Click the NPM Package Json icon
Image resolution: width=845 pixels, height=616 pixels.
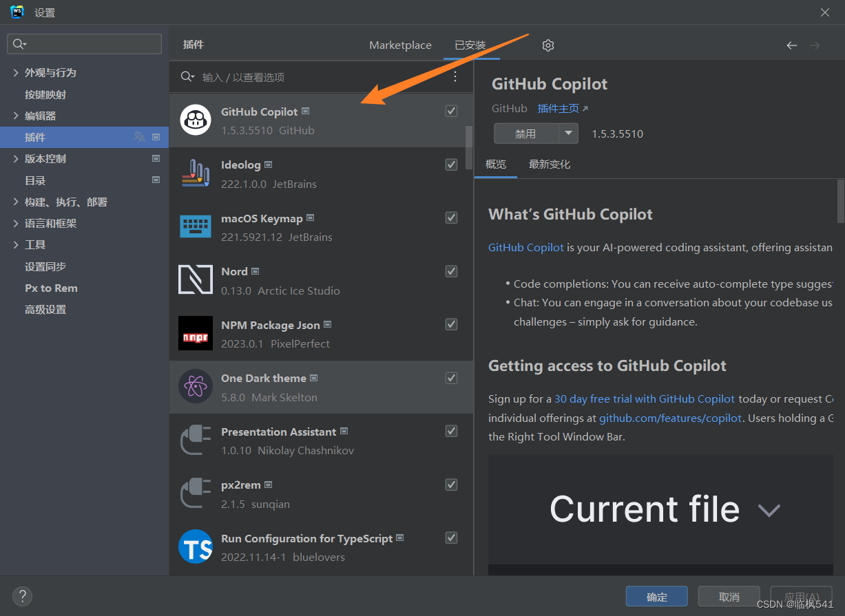(x=196, y=333)
